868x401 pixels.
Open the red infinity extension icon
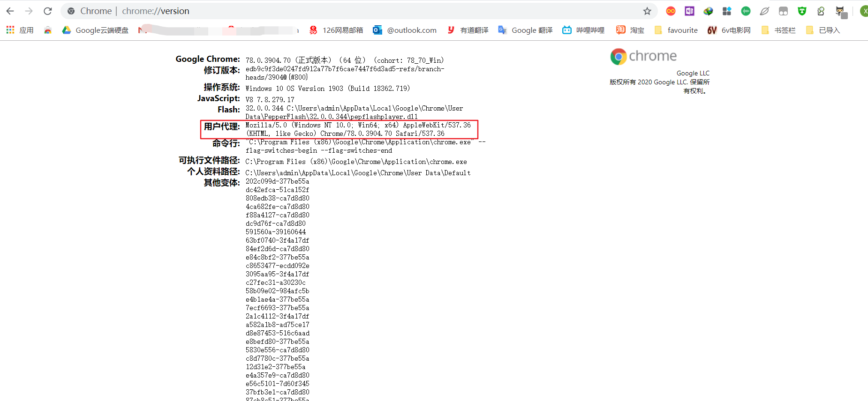(671, 11)
